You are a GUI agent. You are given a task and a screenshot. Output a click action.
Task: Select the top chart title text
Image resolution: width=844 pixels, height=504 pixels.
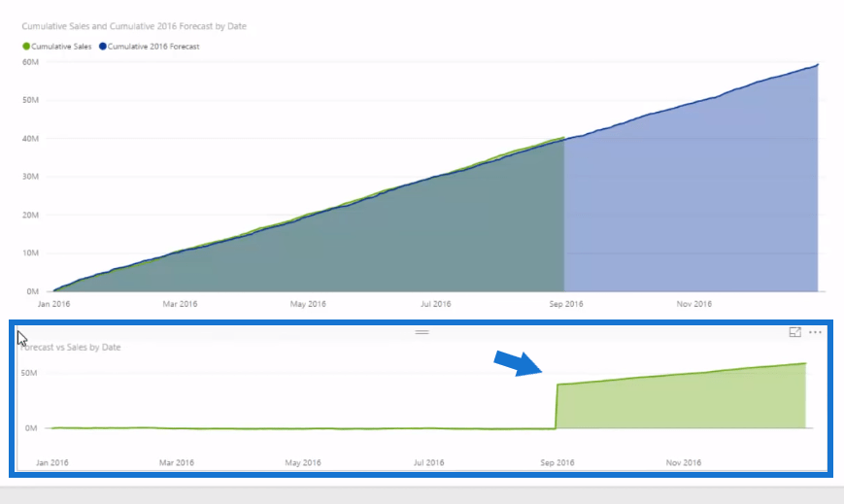pyautogui.click(x=134, y=26)
